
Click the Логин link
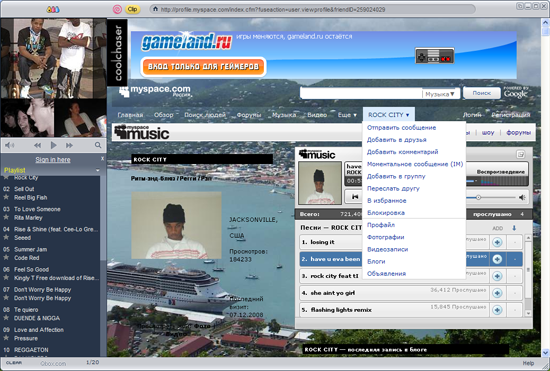pyautogui.click(x=472, y=115)
